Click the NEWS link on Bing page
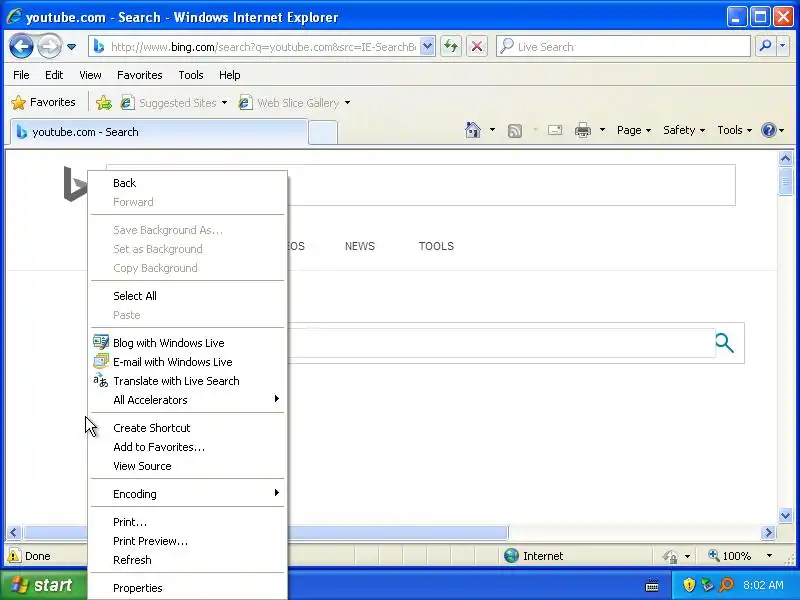 pos(360,246)
